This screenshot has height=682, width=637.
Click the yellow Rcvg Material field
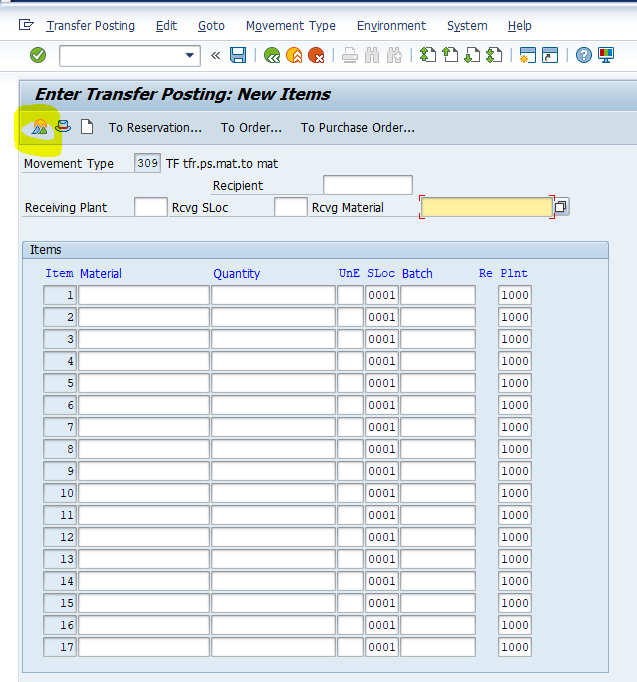[487, 207]
